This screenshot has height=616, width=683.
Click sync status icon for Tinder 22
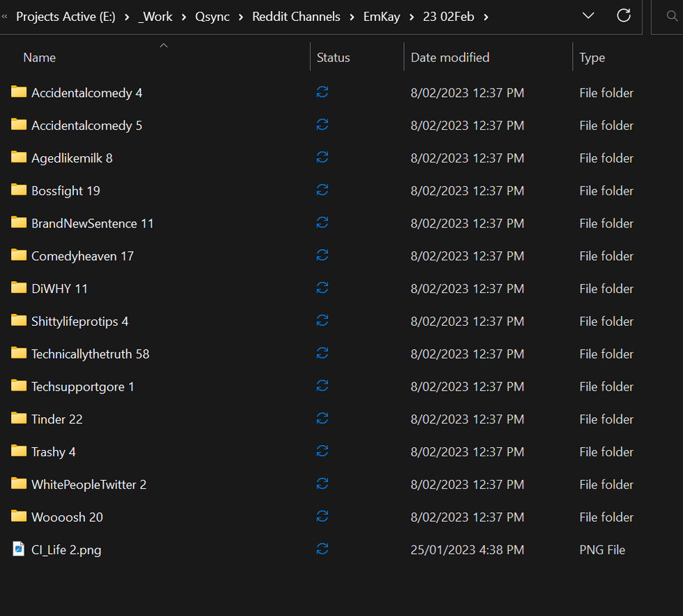click(322, 419)
